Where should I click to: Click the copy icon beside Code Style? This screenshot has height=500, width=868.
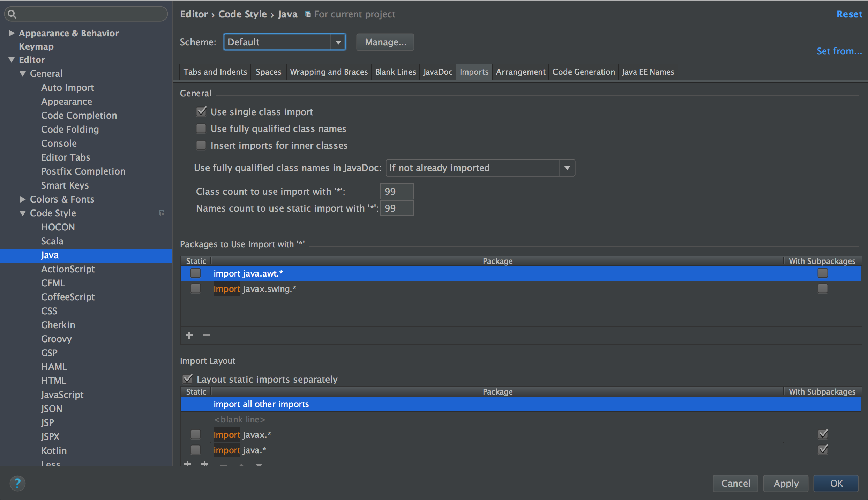[162, 213]
